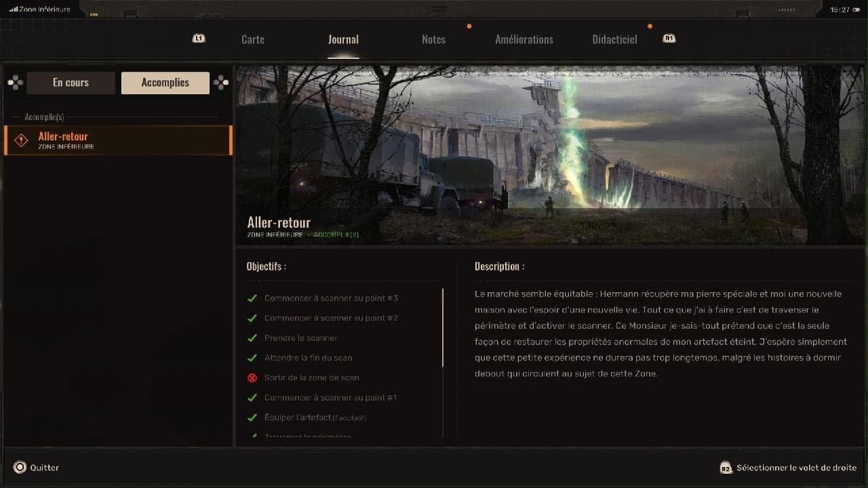
Task: Select the Accomplies filter button
Action: 165,83
